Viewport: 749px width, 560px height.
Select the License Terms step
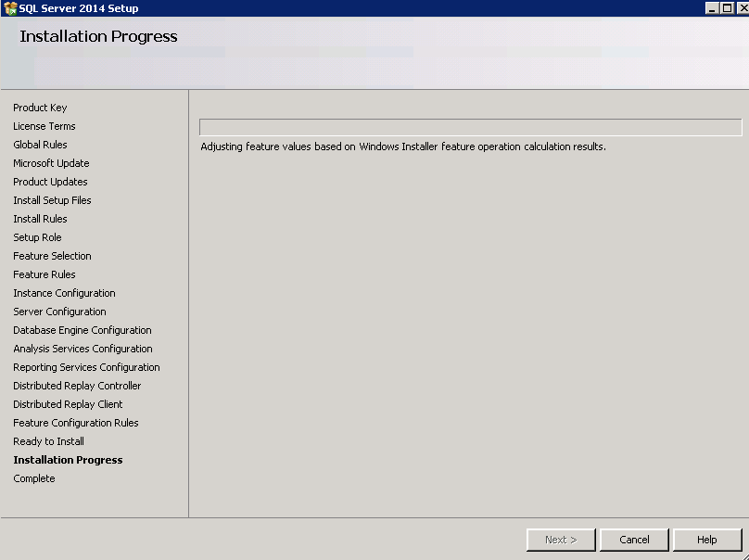click(x=44, y=126)
